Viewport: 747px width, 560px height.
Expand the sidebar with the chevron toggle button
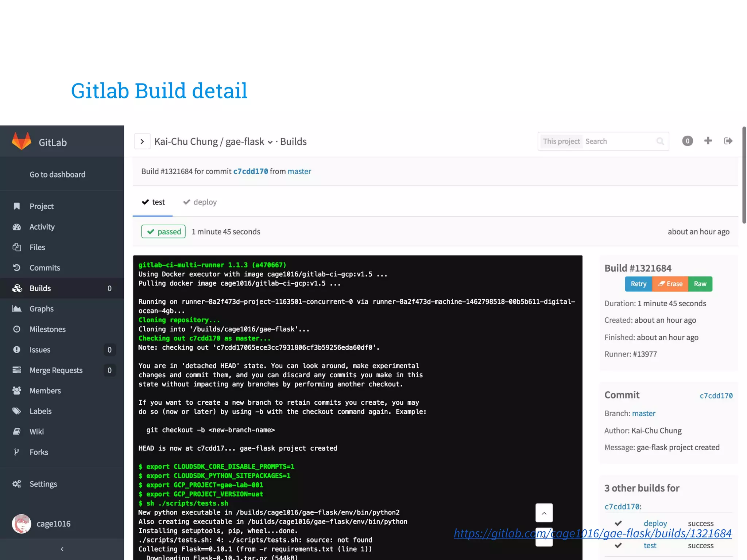[x=142, y=141]
